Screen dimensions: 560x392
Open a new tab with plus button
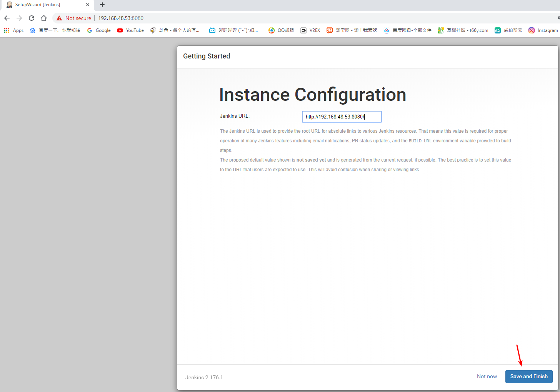coord(102,5)
